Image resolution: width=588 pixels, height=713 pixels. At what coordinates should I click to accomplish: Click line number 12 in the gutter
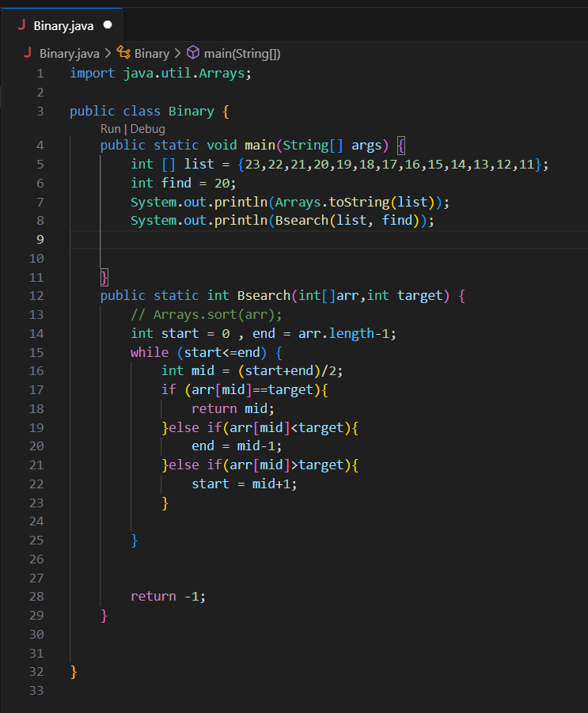click(36, 296)
